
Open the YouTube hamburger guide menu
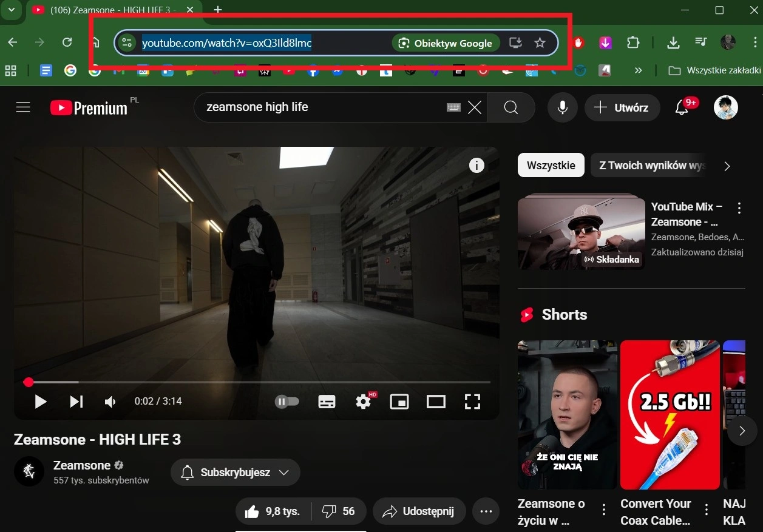pyautogui.click(x=23, y=107)
